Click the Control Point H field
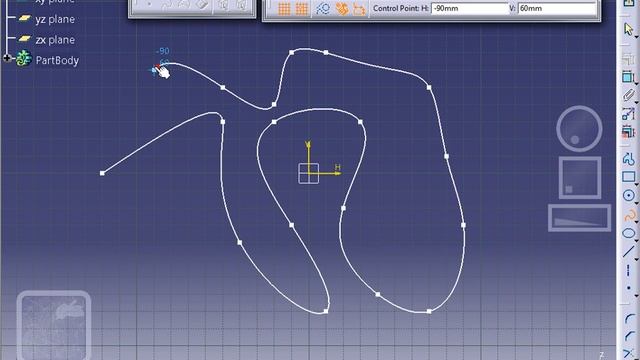 (x=469, y=8)
